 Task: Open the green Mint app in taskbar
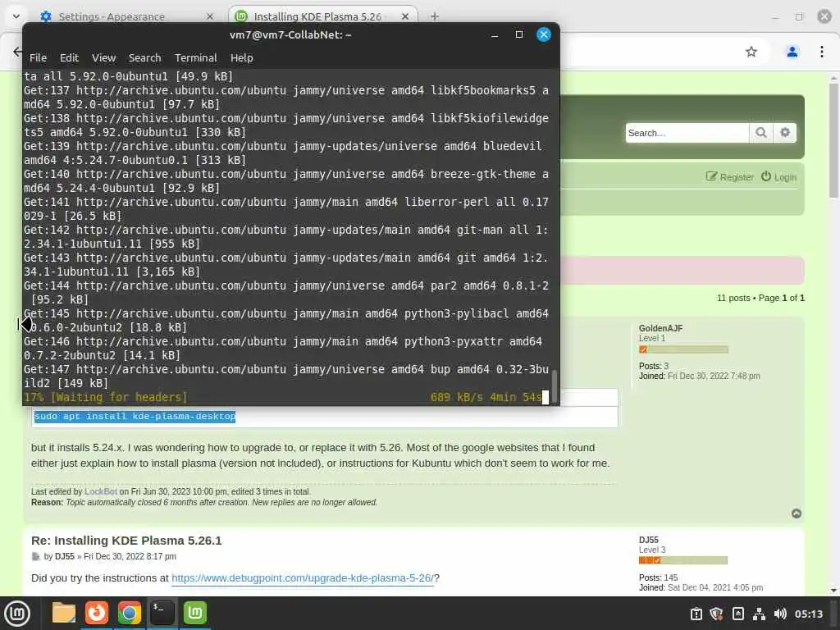click(195, 613)
